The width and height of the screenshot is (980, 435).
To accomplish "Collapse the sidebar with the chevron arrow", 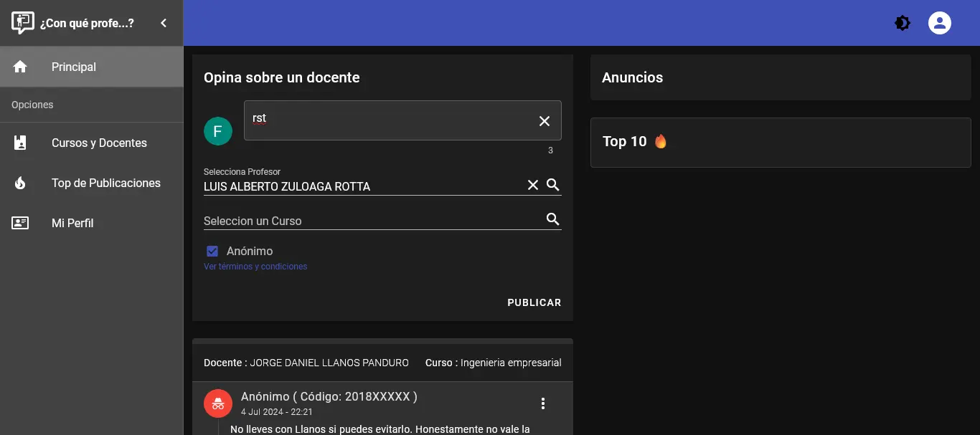I will coord(164,23).
